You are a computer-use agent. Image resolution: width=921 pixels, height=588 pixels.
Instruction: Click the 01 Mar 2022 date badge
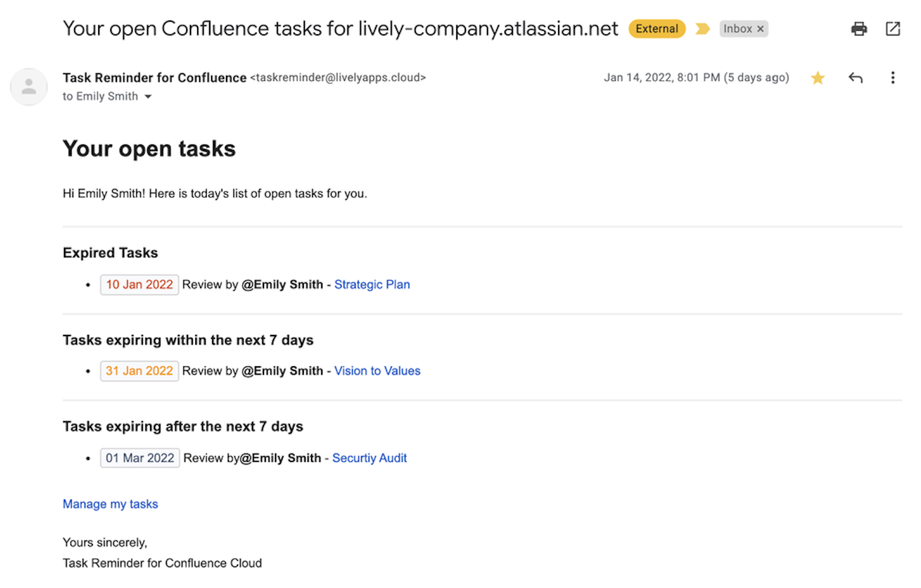tap(140, 458)
